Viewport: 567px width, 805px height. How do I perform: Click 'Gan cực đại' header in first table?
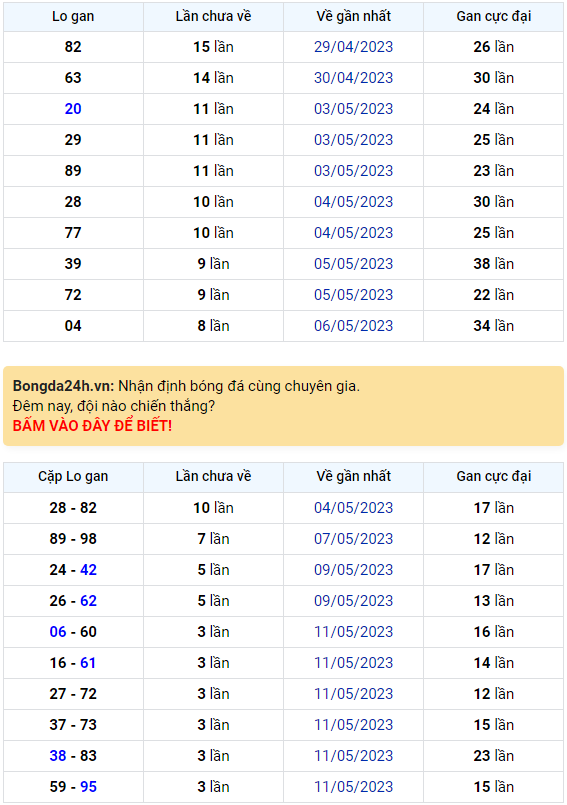tap(494, 16)
